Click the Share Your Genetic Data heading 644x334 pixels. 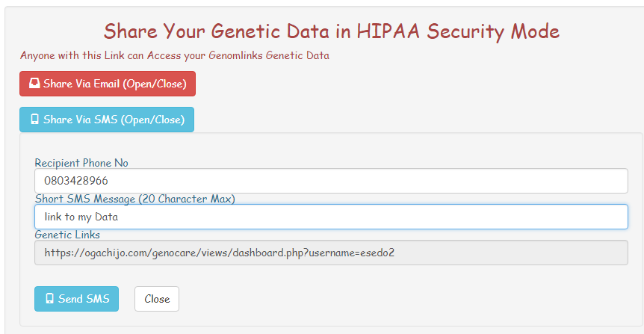click(x=331, y=31)
